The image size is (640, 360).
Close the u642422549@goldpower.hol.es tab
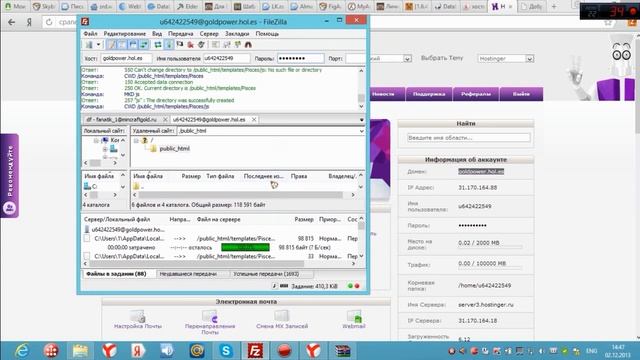coord(254,120)
